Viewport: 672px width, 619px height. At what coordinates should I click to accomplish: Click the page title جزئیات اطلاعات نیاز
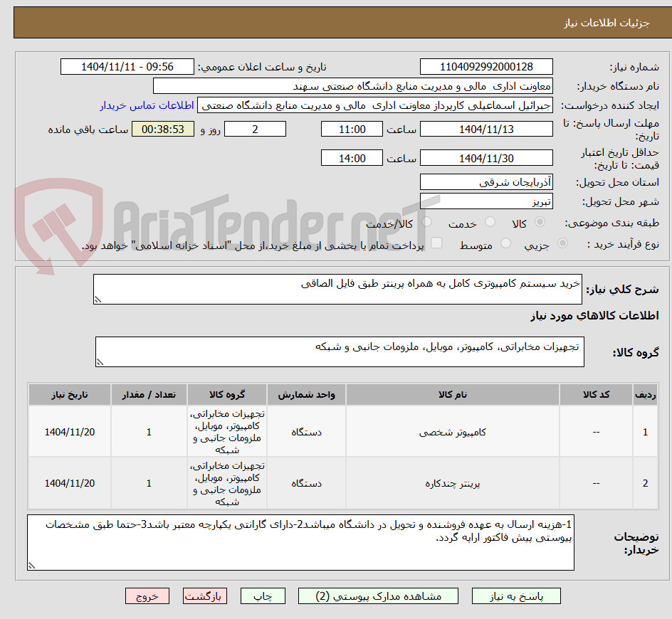point(607,23)
